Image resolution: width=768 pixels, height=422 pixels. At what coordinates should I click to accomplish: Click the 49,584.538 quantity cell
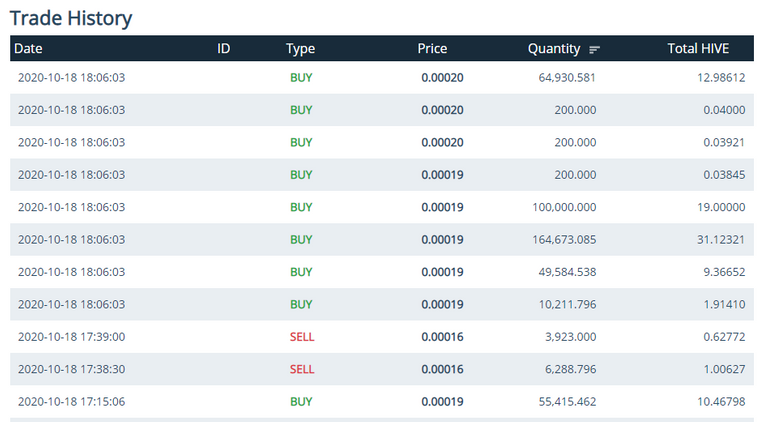click(567, 272)
